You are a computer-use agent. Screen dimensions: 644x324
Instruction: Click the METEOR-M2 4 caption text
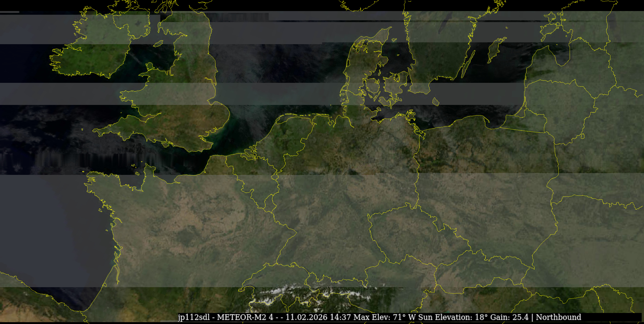tap(245, 317)
